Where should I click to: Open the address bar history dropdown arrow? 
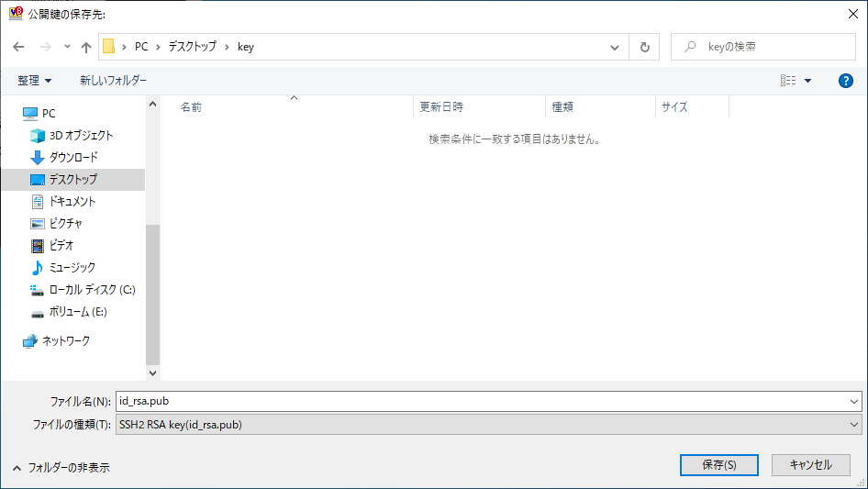(x=614, y=47)
